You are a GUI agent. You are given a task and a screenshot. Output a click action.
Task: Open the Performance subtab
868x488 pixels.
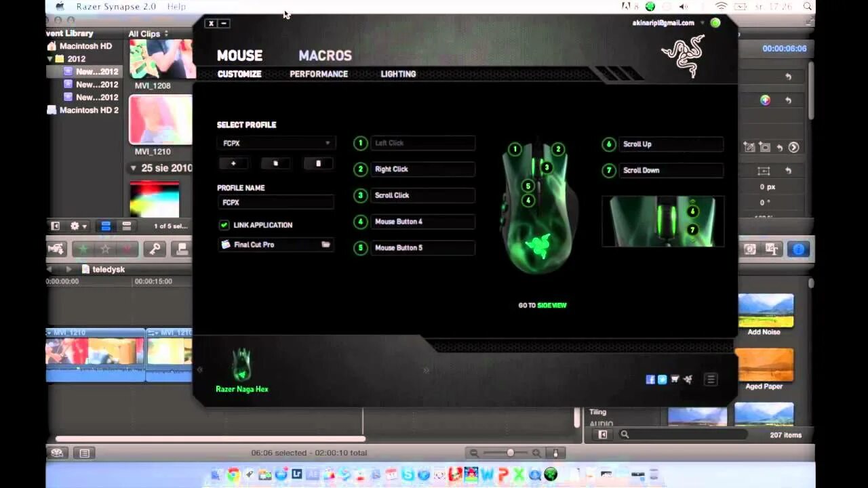coord(319,74)
